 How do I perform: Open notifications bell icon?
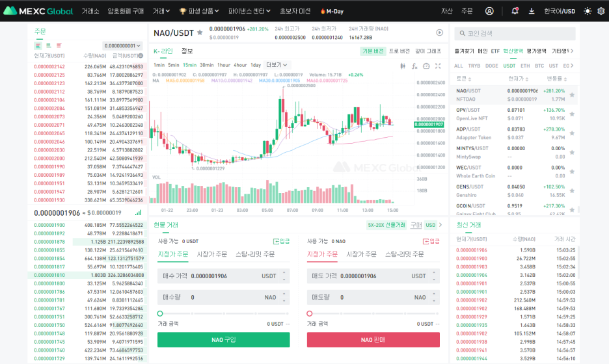[x=515, y=11]
